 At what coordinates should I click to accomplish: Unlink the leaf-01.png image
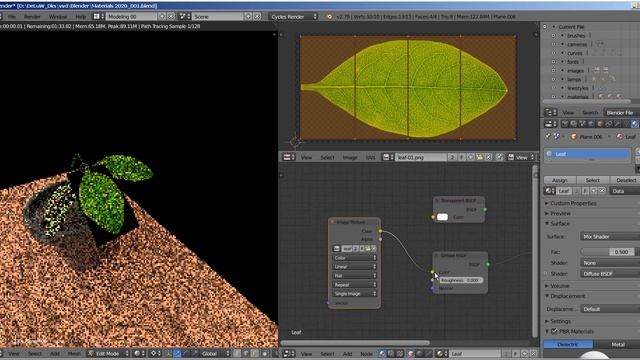point(488,157)
